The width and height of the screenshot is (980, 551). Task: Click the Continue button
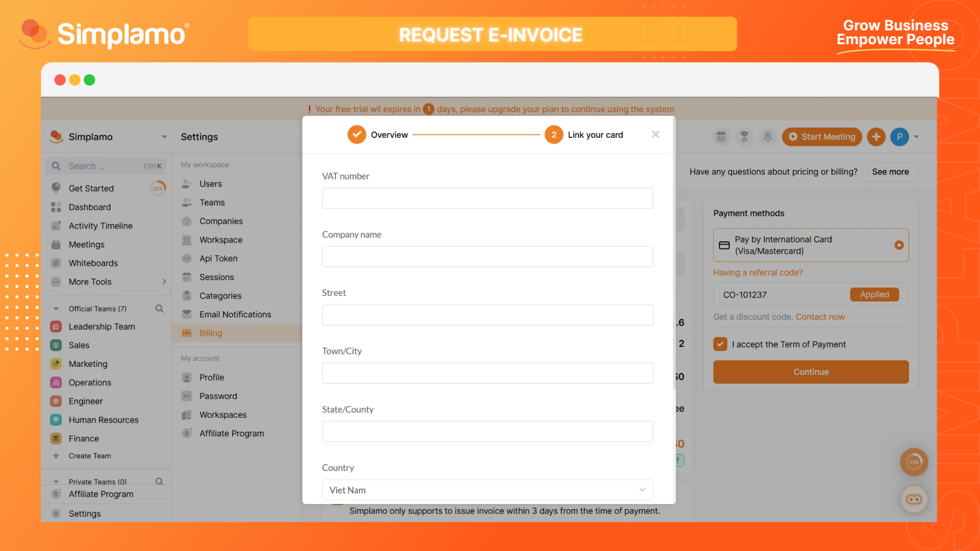click(x=811, y=372)
